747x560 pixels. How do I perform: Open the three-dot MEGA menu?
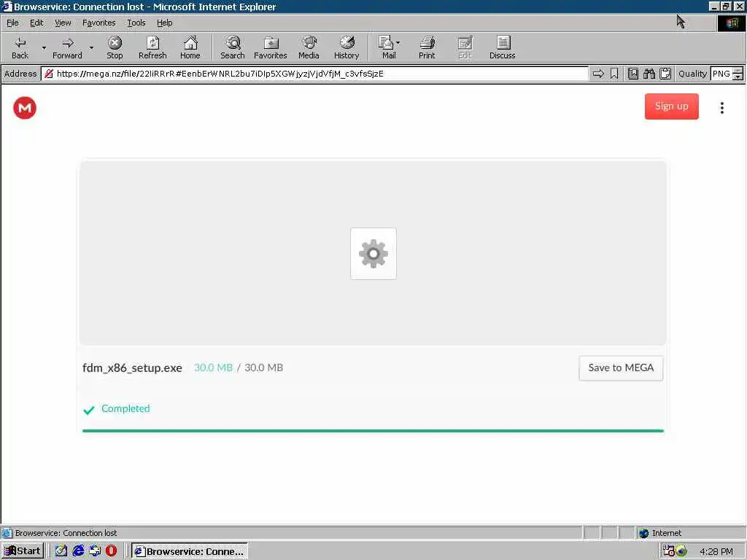pos(721,108)
